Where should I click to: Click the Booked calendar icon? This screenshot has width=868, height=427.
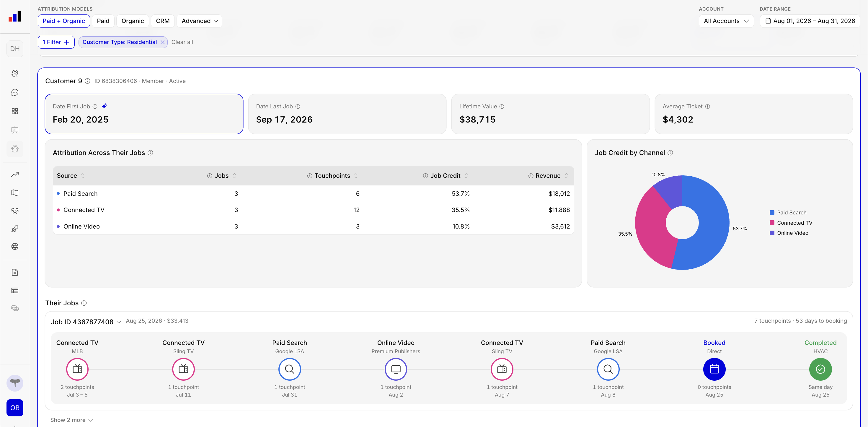(x=714, y=369)
